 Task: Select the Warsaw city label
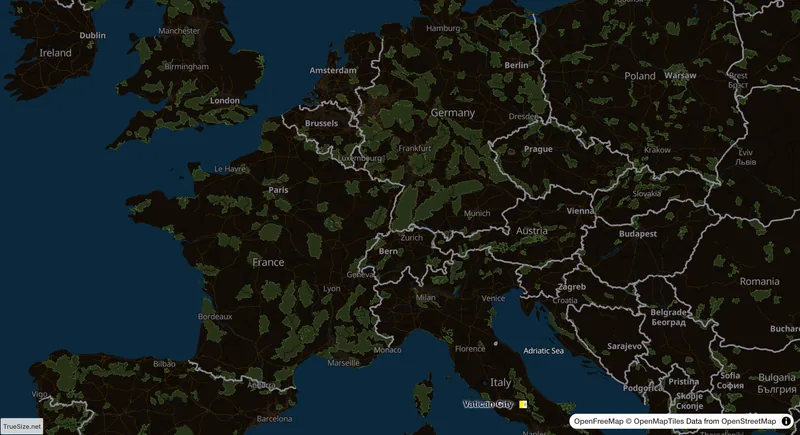(x=680, y=75)
